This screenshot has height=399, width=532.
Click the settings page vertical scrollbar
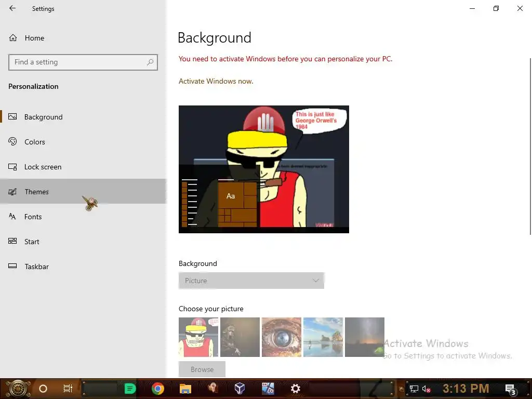point(530,146)
